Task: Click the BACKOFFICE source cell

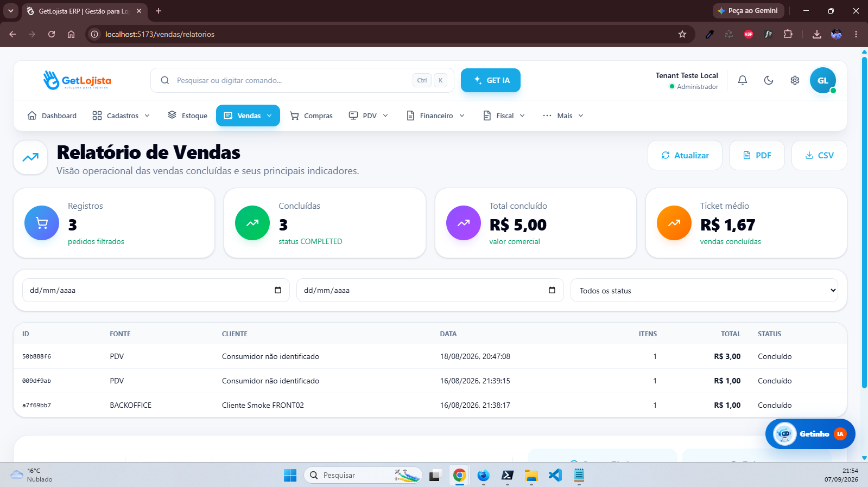Action: (x=130, y=405)
